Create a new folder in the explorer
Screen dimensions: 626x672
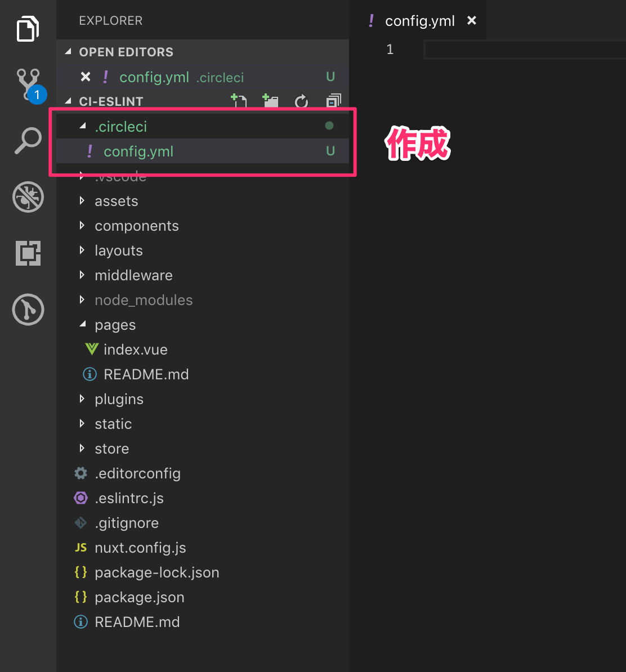pyautogui.click(x=270, y=101)
